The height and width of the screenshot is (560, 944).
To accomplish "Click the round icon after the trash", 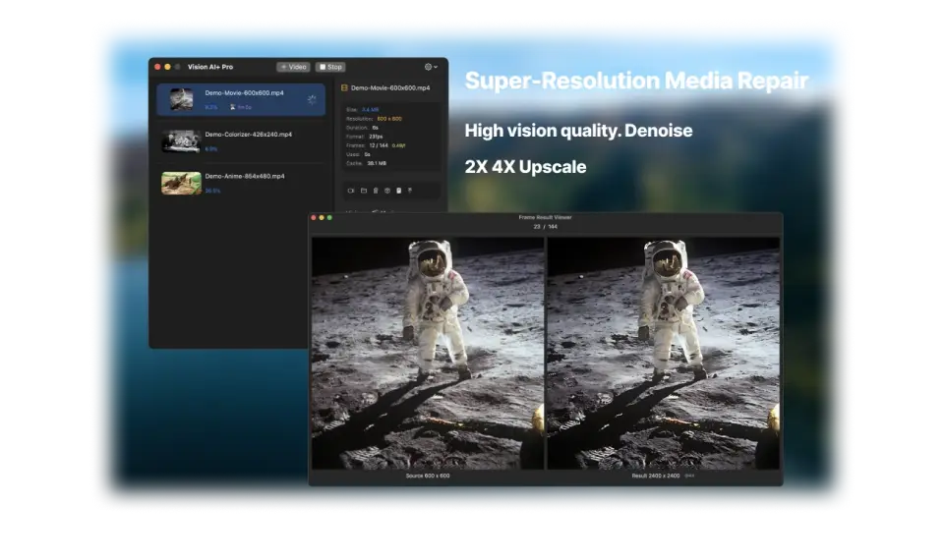I will coord(387,191).
